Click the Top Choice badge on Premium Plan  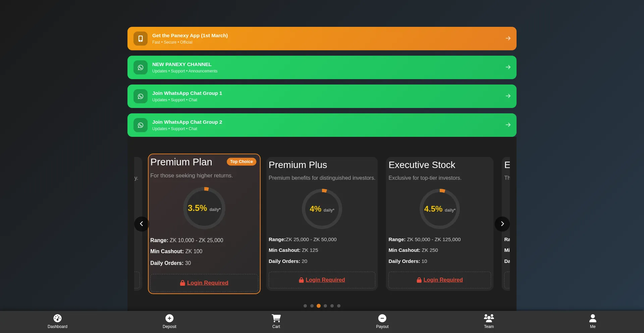pos(241,162)
